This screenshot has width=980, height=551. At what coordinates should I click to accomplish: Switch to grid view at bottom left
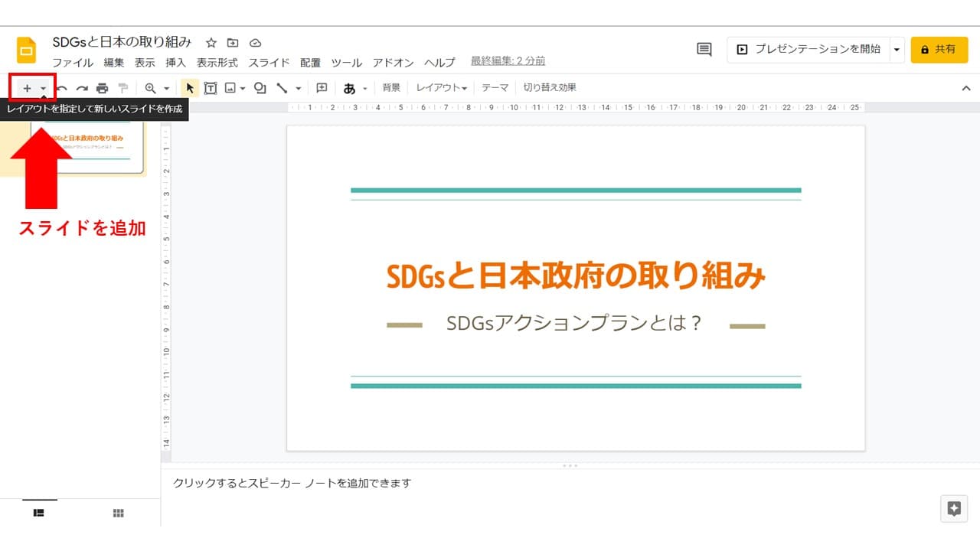[119, 513]
